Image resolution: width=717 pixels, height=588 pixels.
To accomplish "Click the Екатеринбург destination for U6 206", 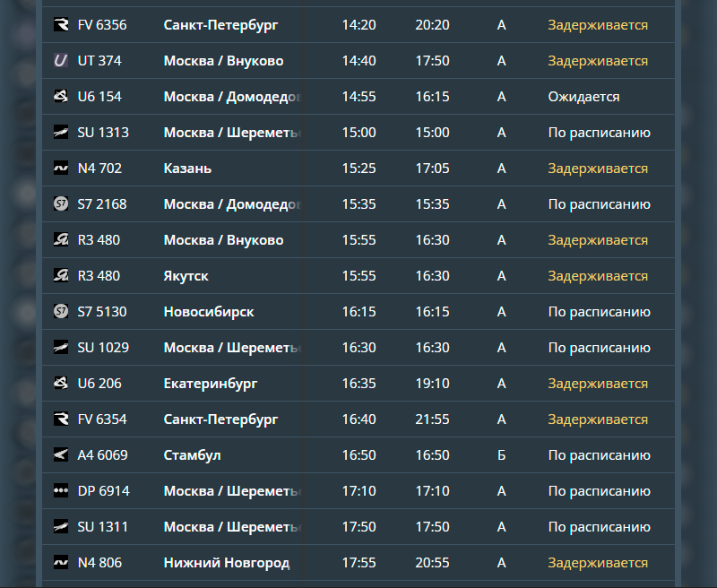I will 211,384.
